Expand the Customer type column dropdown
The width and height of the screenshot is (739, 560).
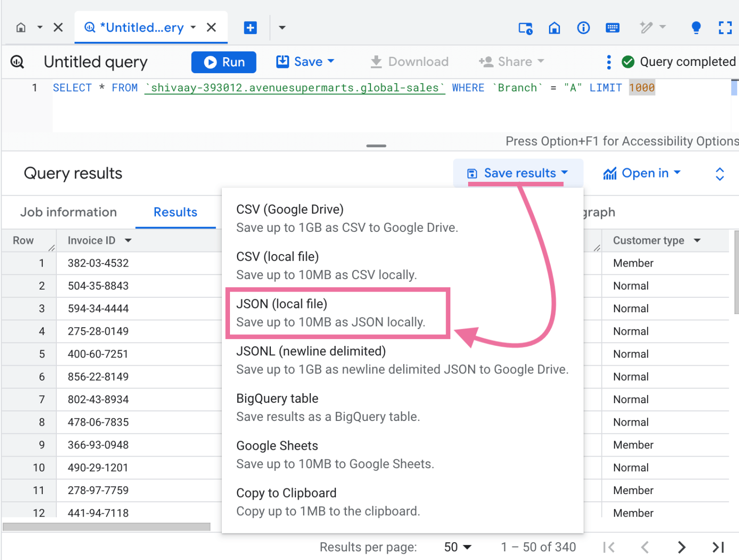coord(696,240)
